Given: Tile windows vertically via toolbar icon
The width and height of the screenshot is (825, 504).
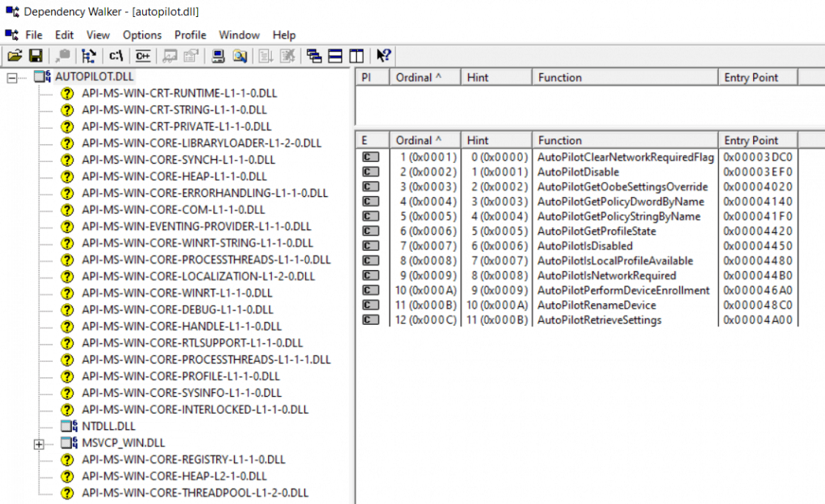Looking at the screenshot, I should point(356,56).
